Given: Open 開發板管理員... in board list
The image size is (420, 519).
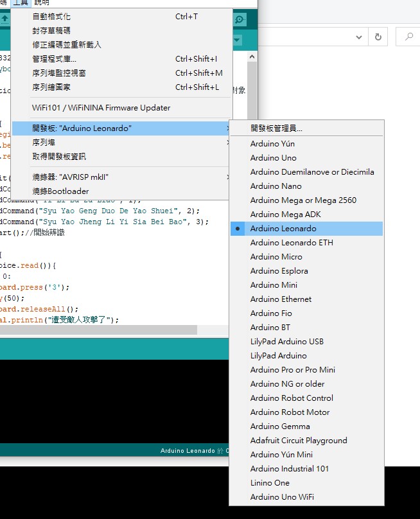Looking at the screenshot, I should 306,128.
